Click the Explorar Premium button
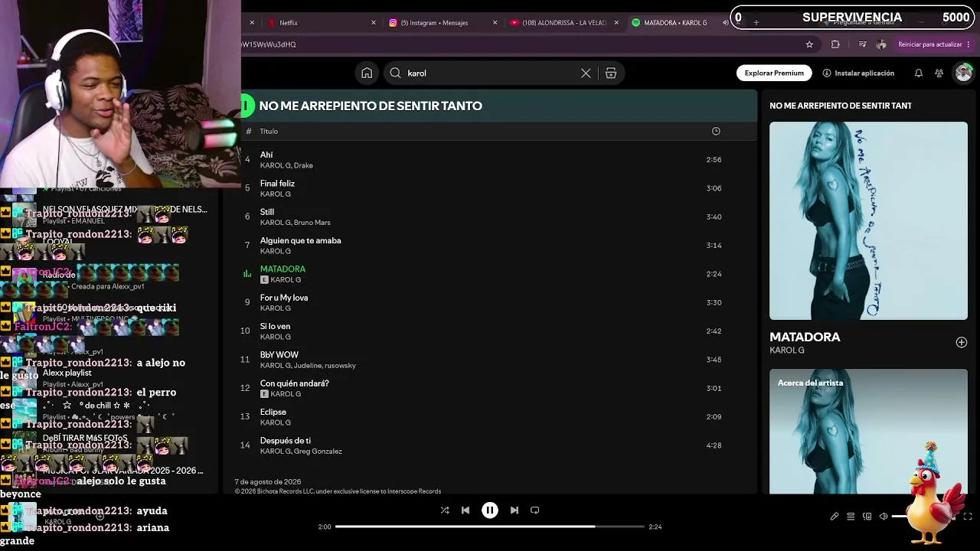Screen dimensions: 980x551 (x=774, y=73)
